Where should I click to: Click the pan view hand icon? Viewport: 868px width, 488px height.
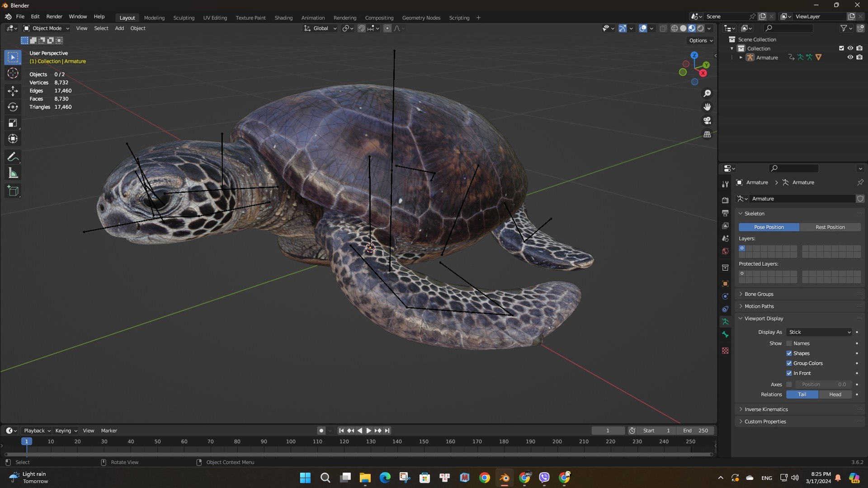(707, 107)
